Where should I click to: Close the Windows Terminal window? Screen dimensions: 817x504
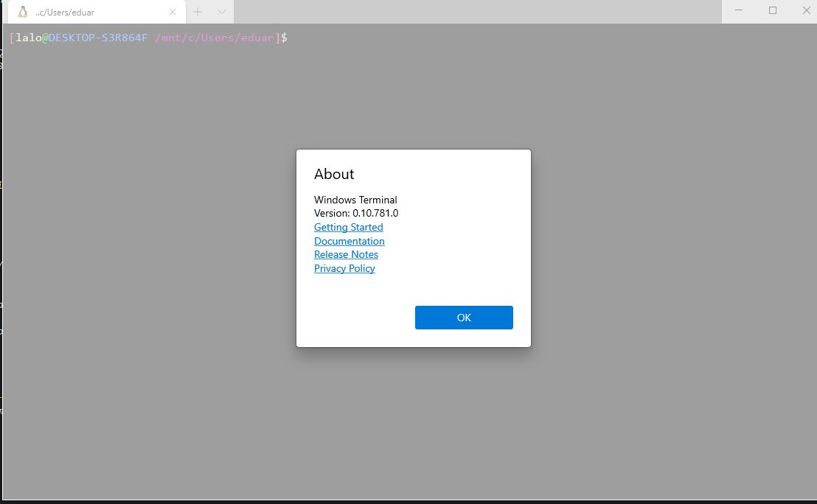click(x=805, y=10)
